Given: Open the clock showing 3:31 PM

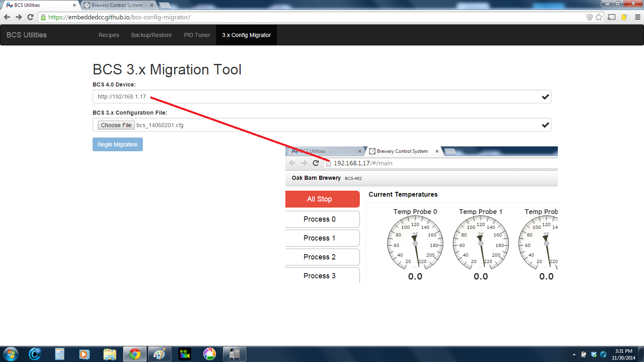Looking at the screenshot, I should pyautogui.click(x=623, y=354).
